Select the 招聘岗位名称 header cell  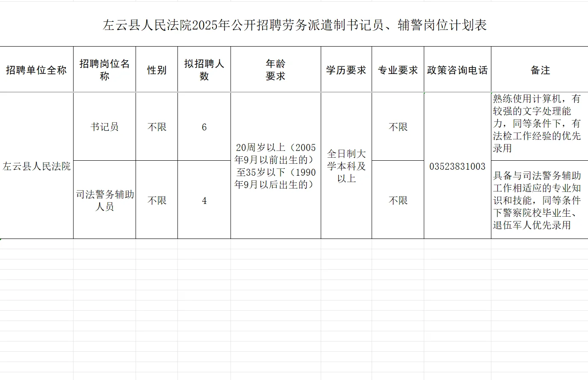tap(105, 70)
